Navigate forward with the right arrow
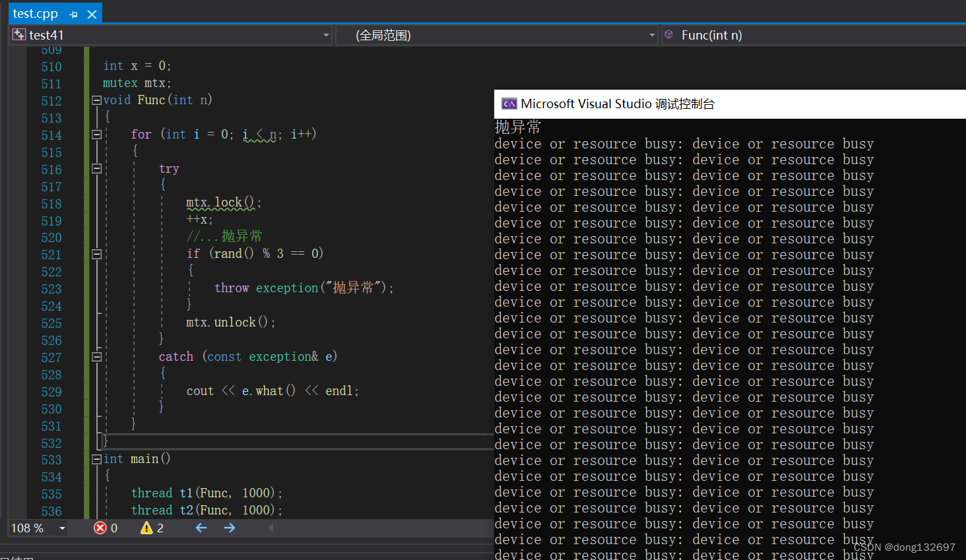The image size is (966, 560). (229, 528)
